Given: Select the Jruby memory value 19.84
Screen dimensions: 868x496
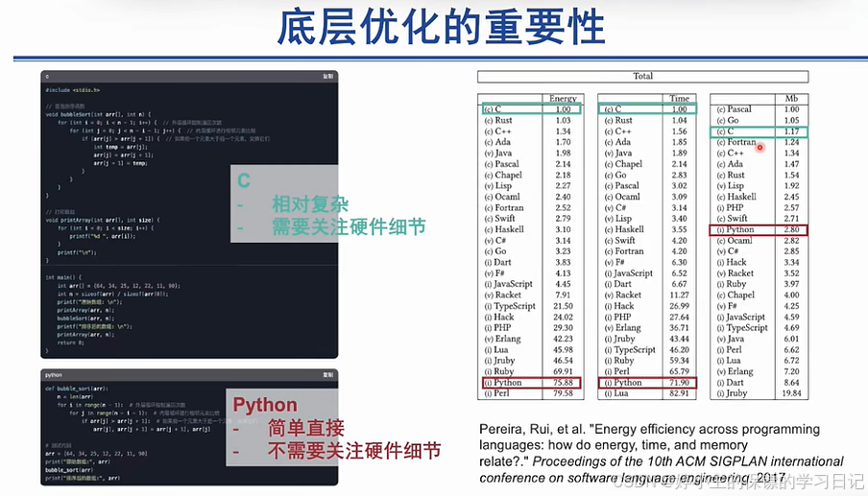Looking at the screenshot, I should 791,393.
